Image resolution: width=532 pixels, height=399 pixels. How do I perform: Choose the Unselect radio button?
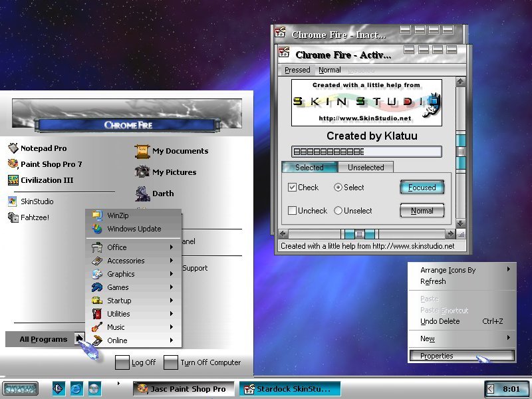pyautogui.click(x=338, y=211)
